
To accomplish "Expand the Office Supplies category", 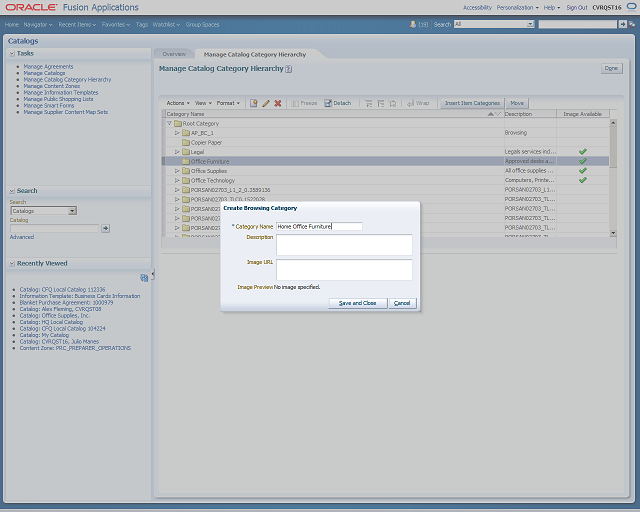I will coord(177,171).
